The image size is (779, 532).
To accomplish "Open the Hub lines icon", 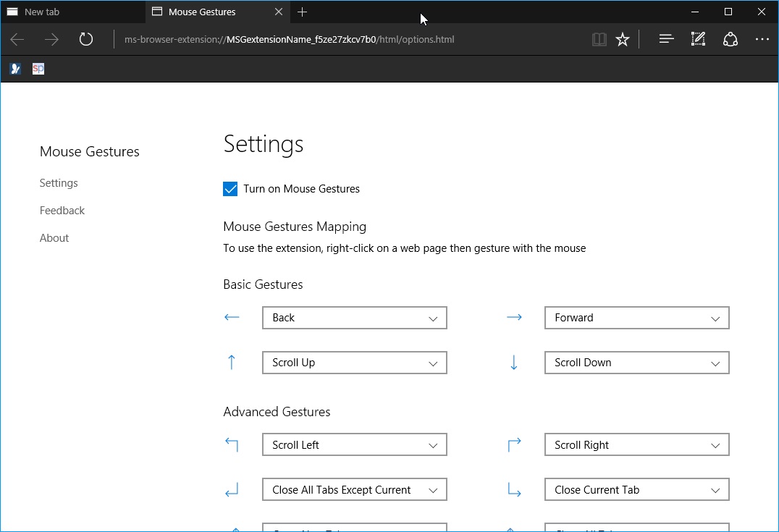I will pos(666,39).
